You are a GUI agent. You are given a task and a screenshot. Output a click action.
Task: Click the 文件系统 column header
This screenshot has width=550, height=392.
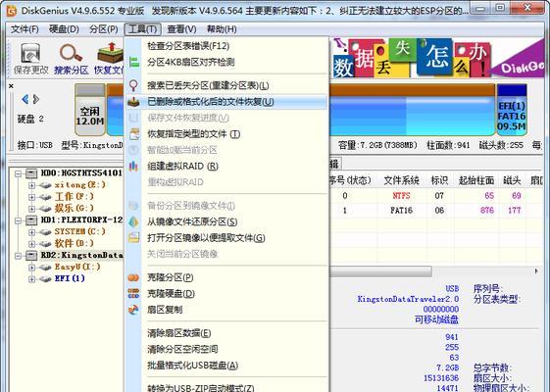point(402,180)
